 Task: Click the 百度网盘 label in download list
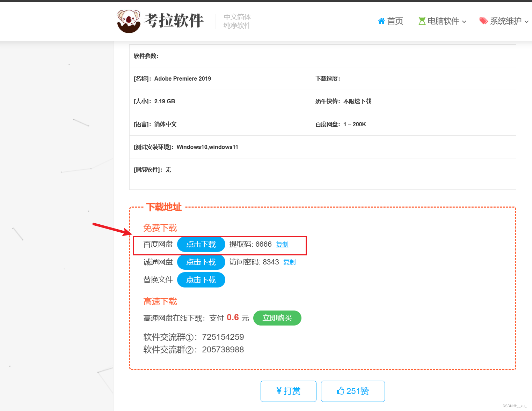pos(158,244)
